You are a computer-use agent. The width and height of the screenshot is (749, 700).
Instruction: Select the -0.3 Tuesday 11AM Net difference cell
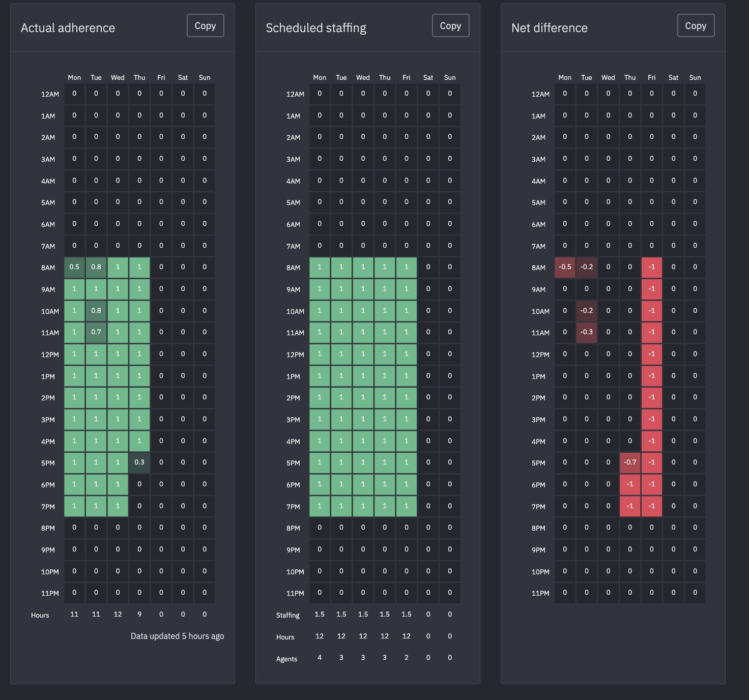[587, 332]
